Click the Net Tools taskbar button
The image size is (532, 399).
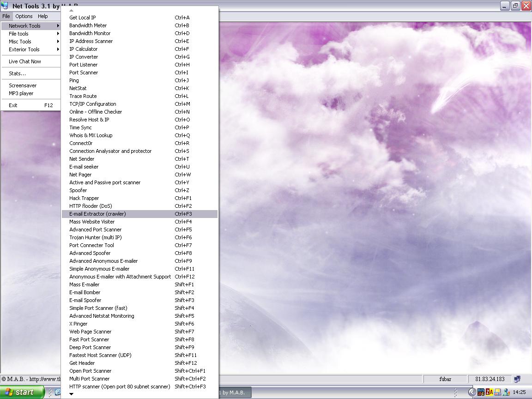click(234, 392)
